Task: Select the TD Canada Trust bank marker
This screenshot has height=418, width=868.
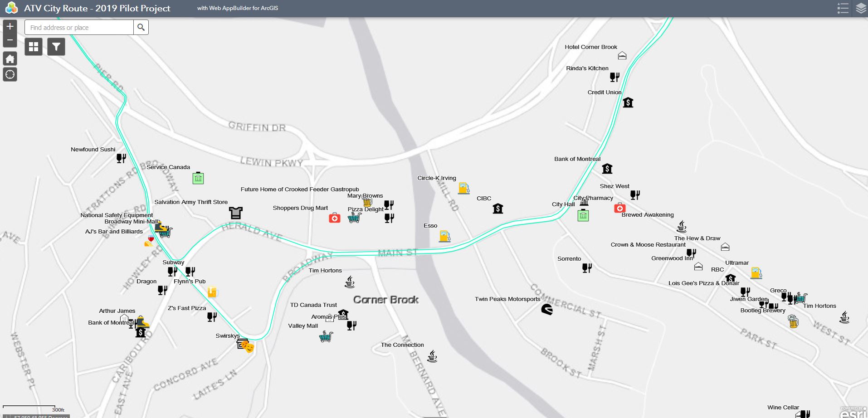Action: click(x=343, y=314)
